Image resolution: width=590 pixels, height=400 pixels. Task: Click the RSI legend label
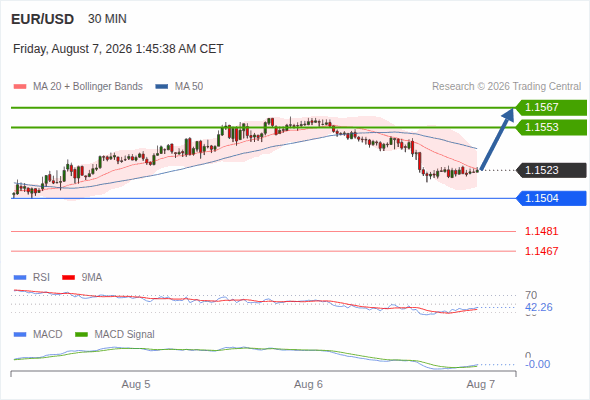(x=41, y=278)
